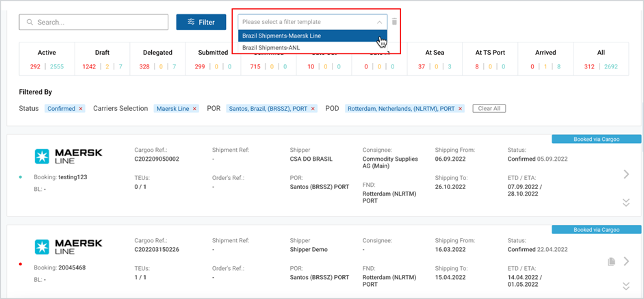Click Cargoo Ref C202209050002
The height and width of the screenshot is (299, 644).
[x=157, y=159]
